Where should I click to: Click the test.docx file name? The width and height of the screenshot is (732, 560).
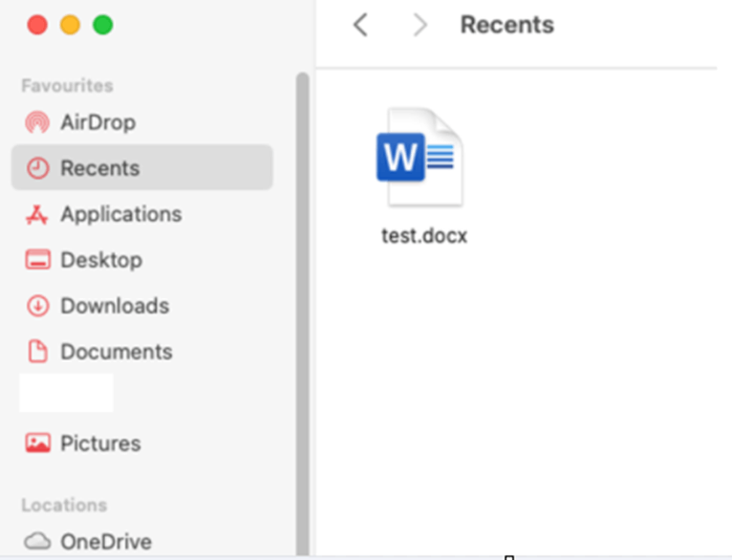[424, 236]
